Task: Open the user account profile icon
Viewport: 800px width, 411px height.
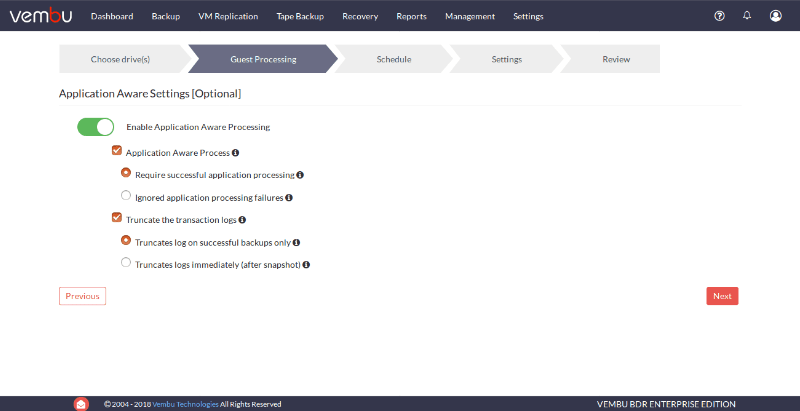Action: tap(776, 16)
